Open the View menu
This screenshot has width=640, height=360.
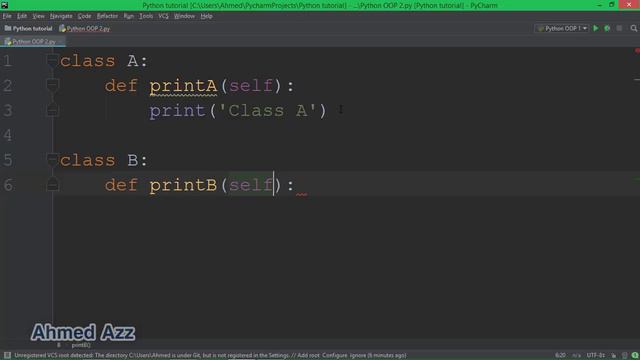click(x=38, y=16)
